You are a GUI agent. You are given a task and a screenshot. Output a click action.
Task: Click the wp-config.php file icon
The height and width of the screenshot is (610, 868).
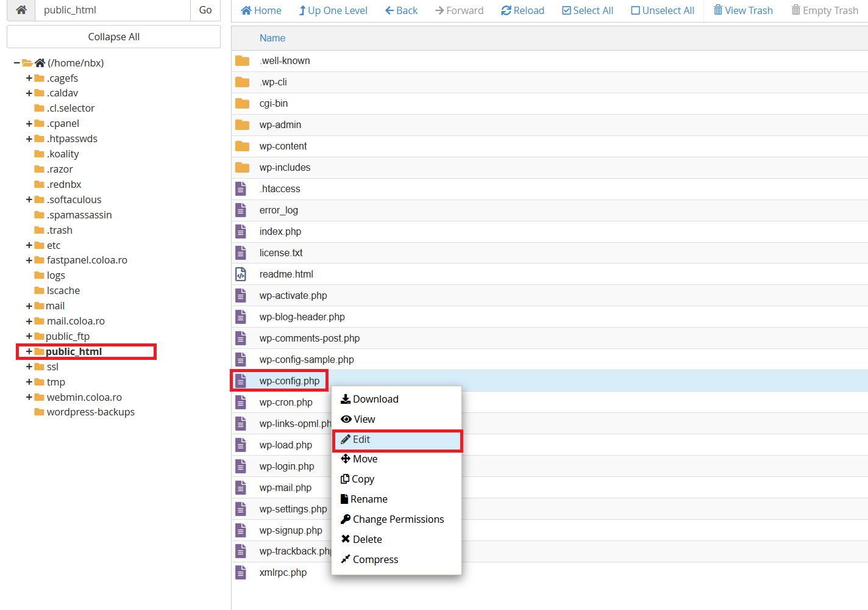(x=241, y=381)
